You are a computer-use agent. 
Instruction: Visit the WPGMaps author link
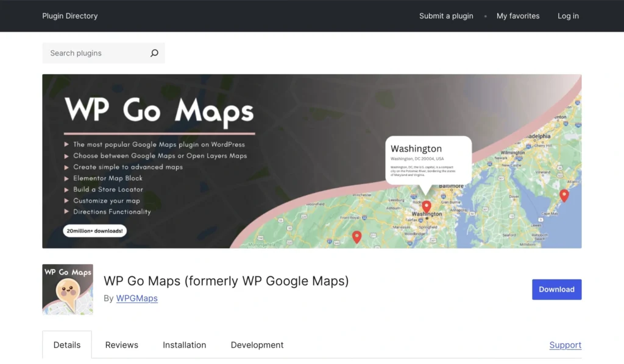tap(136, 298)
